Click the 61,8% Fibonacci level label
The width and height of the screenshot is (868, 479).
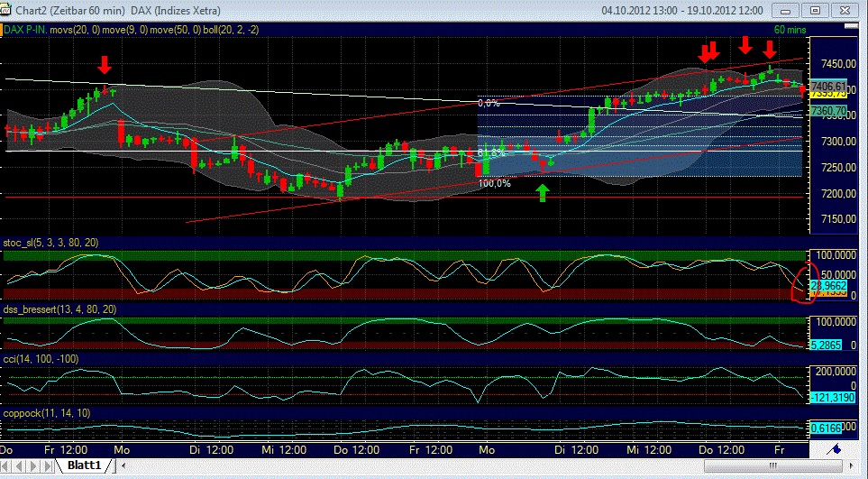[491, 152]
